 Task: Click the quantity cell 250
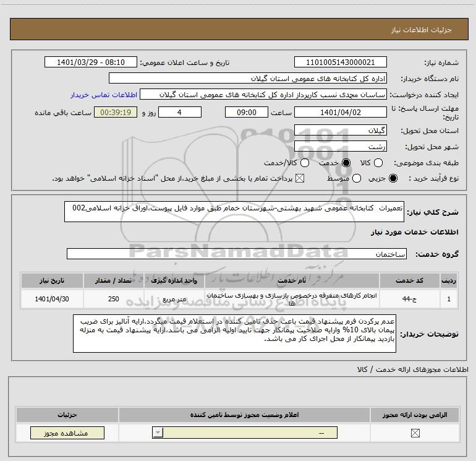pos(114,299)
